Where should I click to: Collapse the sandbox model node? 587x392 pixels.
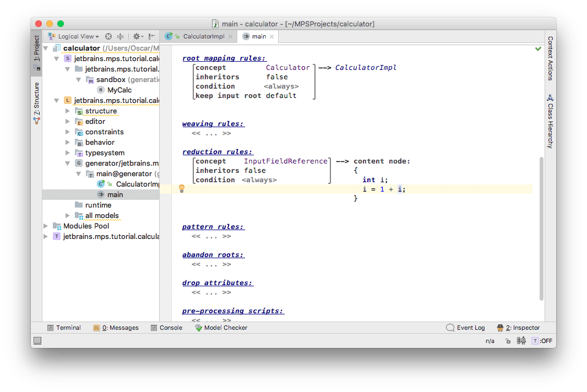coord(79,80)
